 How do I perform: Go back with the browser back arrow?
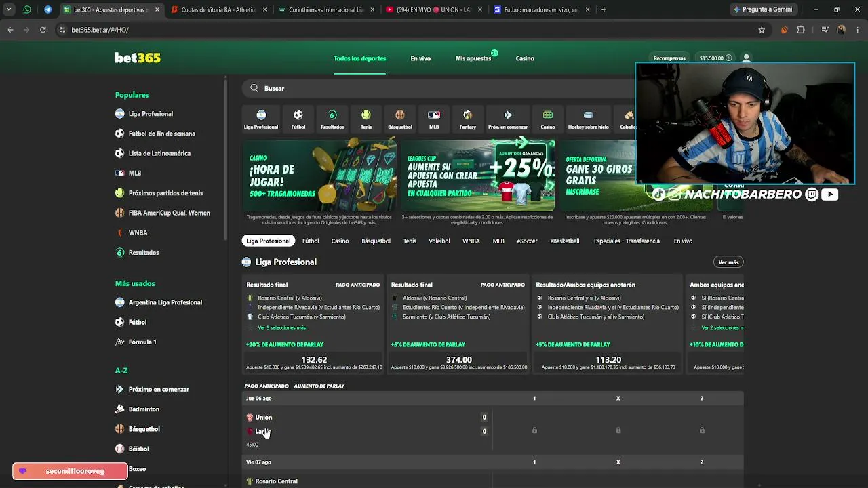pyautogui.click(x=10, y=30)
